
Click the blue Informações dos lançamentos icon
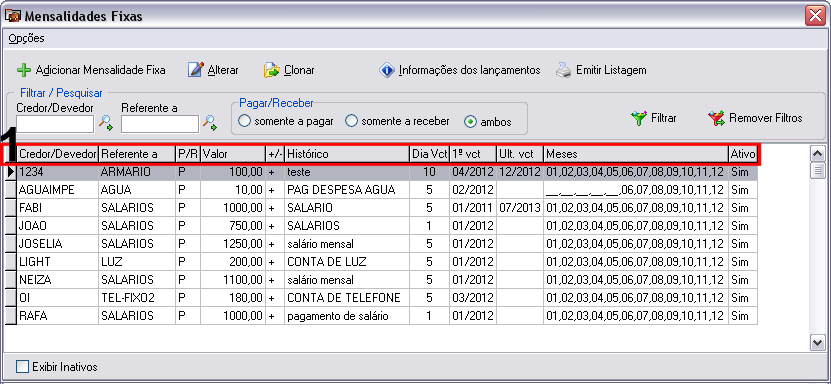[387, 70]
